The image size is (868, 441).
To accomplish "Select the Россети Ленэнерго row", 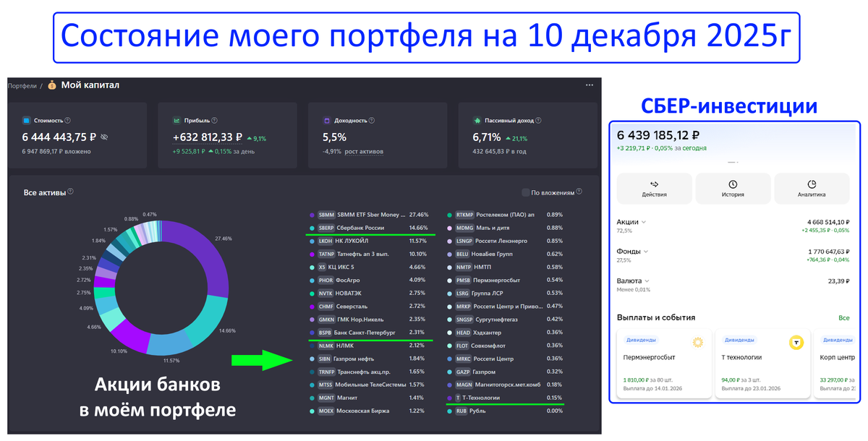I will [505, 241].
